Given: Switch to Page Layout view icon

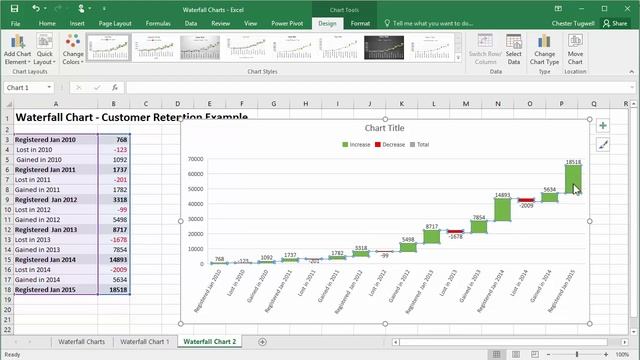Looking at the screenshot, I should click(x=516, y=354).
